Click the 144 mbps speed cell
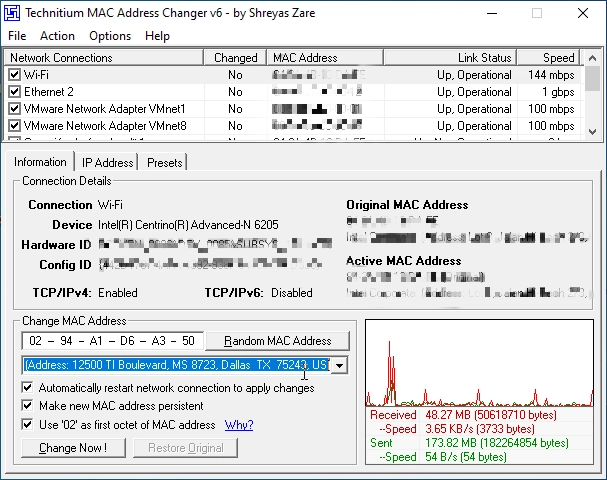 pyautogui.click(x=551, y=74)
